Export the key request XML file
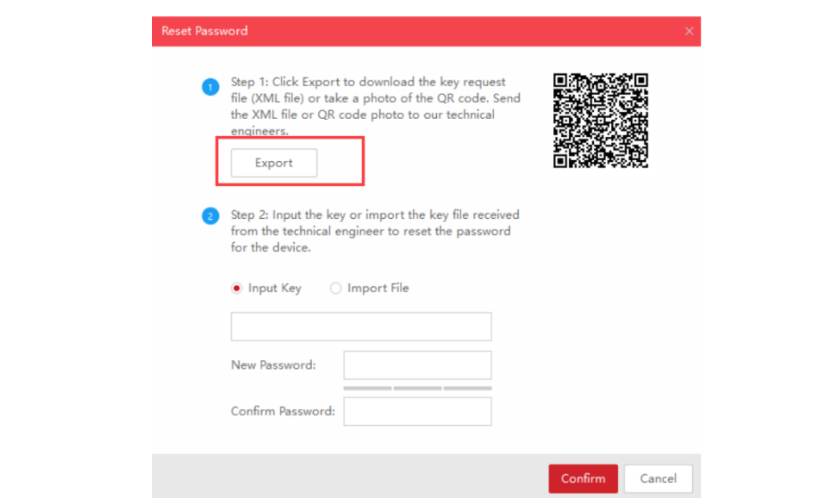 (274, 163)
